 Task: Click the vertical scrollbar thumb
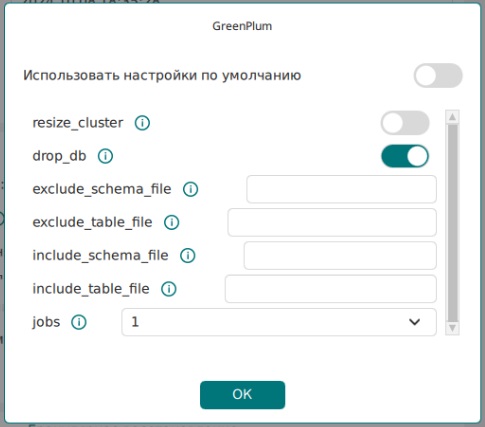(x=452, y=223)
